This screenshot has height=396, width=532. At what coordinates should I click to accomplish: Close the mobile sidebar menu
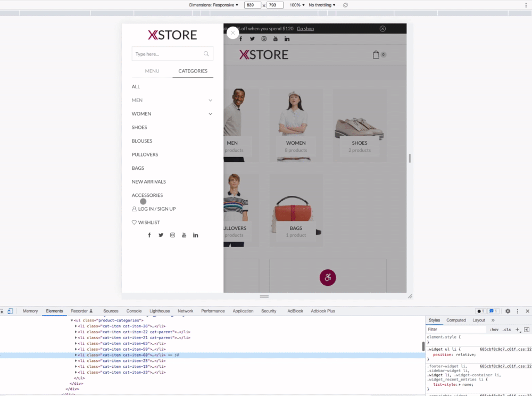tap(233, 33)
